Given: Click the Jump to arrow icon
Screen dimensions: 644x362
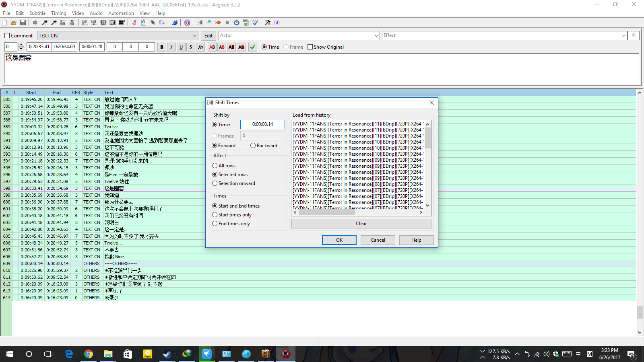Looking at the screenshot, I should click(35, 23).
